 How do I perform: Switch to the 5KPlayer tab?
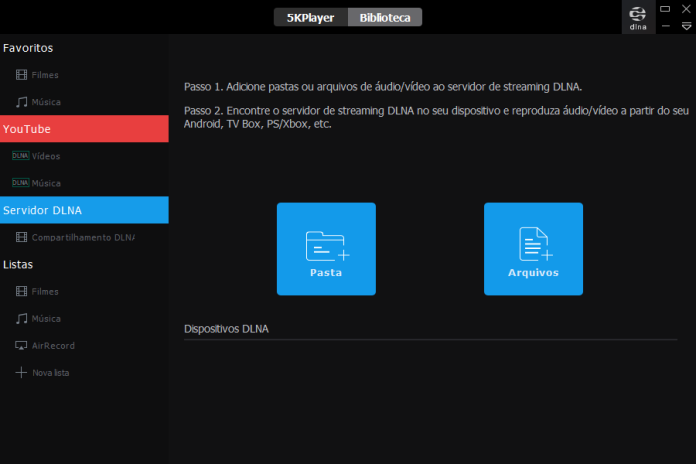coord(311,18)
